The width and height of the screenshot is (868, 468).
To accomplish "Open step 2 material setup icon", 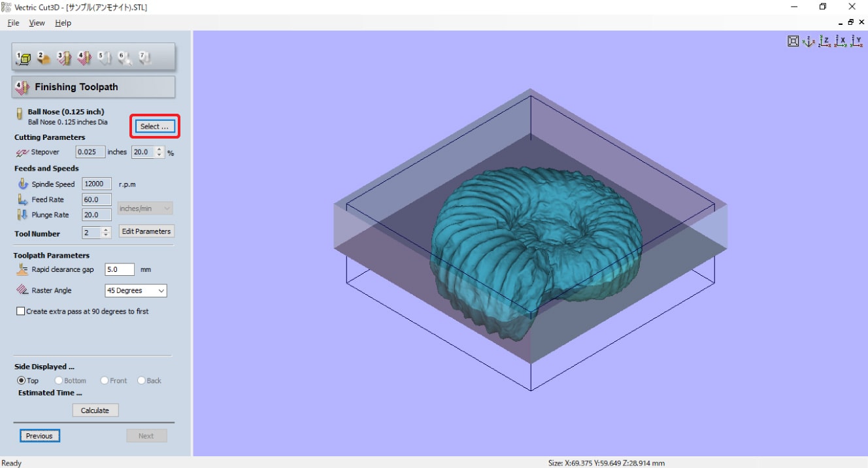I will pos(44,58).
